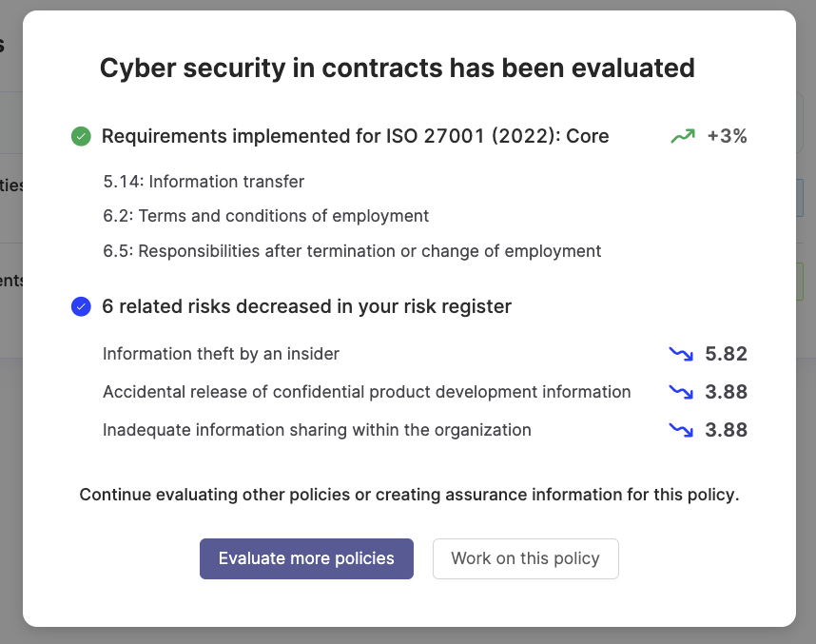Click the 6 related risks decreased heading
816x644 pixels.
306,306
